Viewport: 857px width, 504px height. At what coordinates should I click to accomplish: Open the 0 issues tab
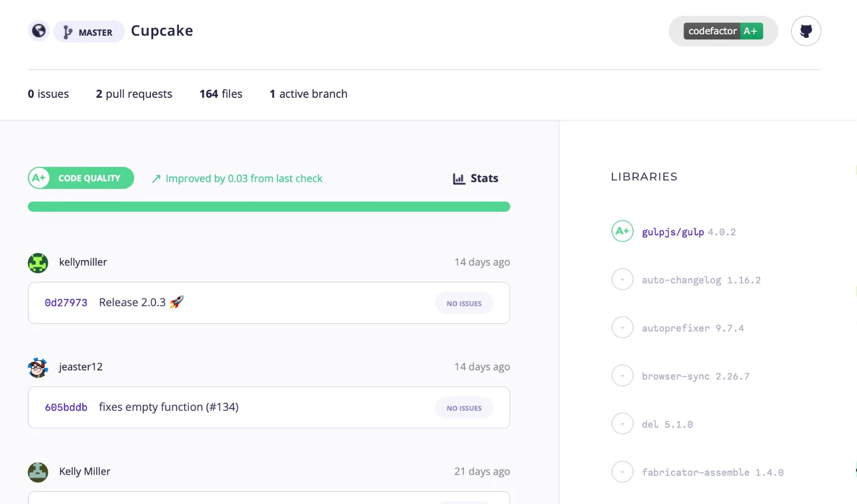[x=48, y=94]
